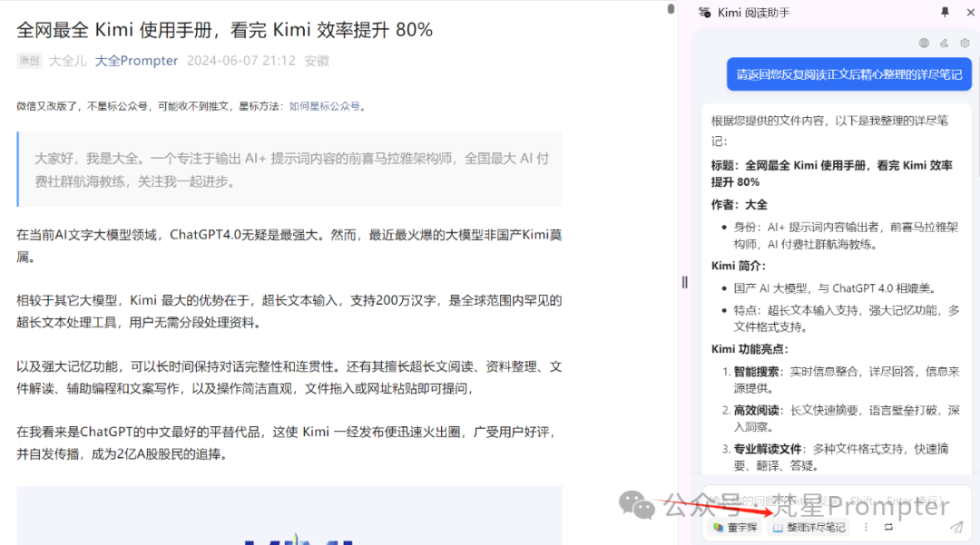Pin the Kimi reading assistant panel
Image resolution: width=980 pixels, height=545 pixels.
[x=945, y=13]
